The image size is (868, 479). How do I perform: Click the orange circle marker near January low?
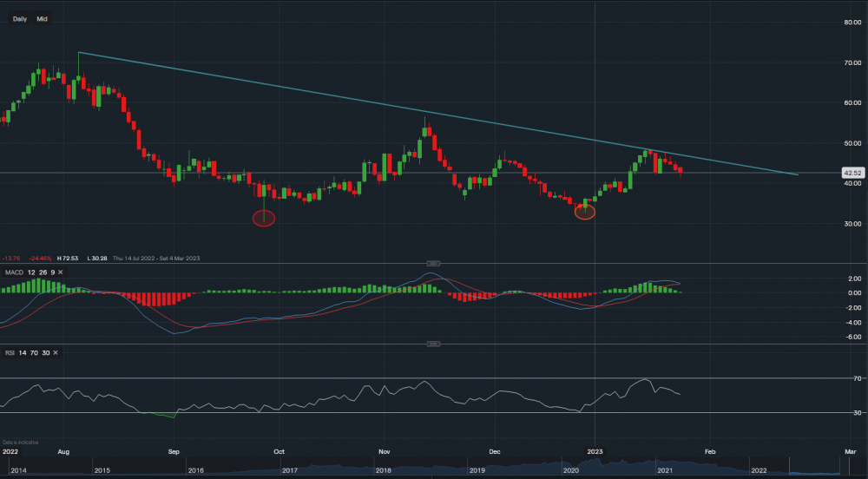pyautogui.click(x=585, y=212)
